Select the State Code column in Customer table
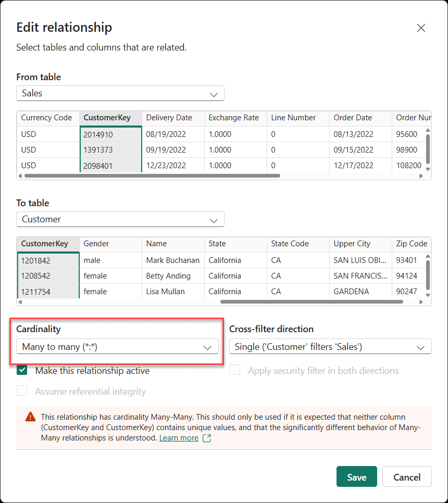This screenshot has height=503, width=448. [x=290, y=244]
